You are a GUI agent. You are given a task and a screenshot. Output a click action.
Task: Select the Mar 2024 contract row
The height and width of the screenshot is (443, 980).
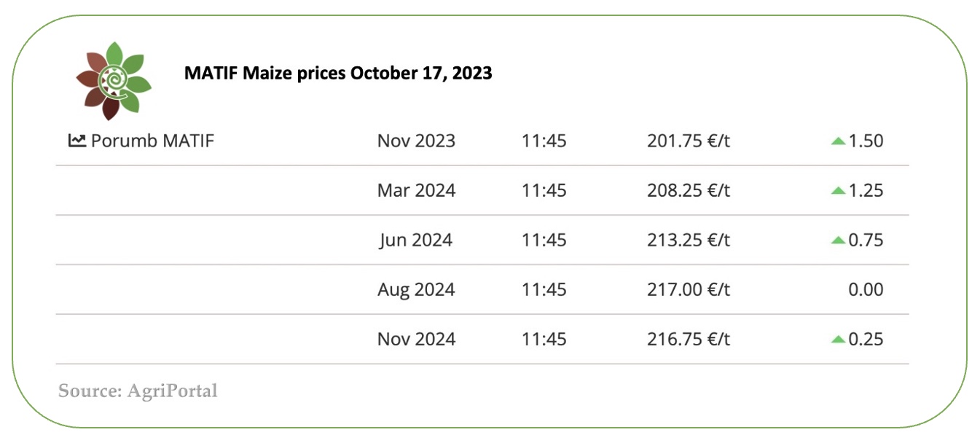pyautogui.click(x=482, y=190)
